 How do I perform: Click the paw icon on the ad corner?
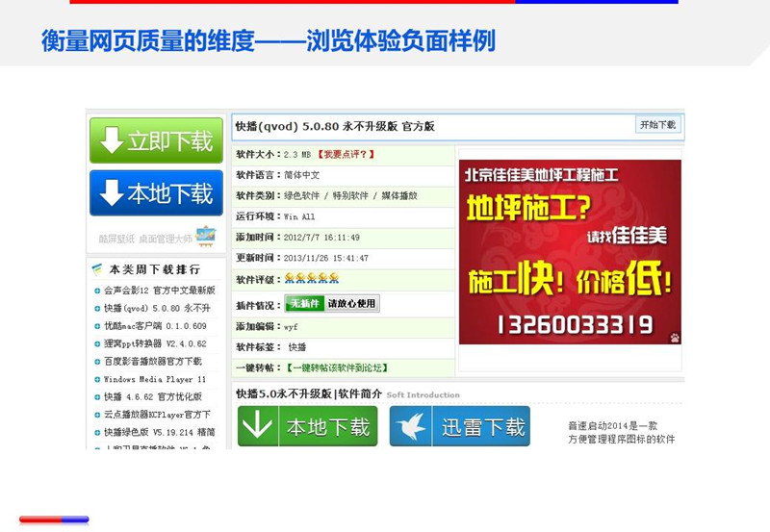coord(675,338)
